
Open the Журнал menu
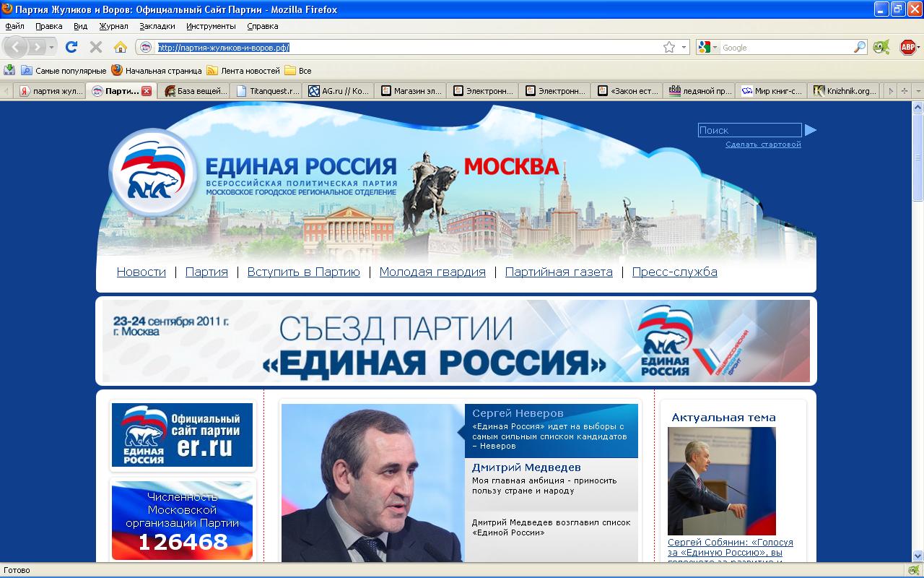point(113,26)
